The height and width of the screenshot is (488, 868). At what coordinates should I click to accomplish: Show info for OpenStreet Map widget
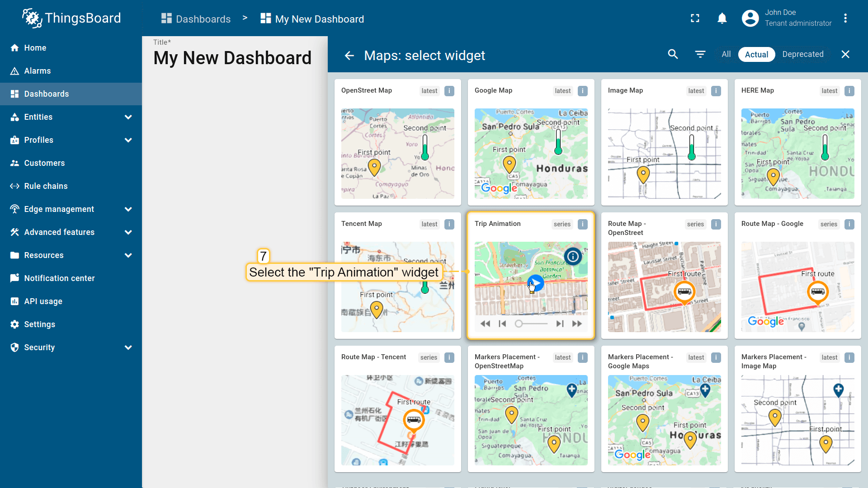449,91
